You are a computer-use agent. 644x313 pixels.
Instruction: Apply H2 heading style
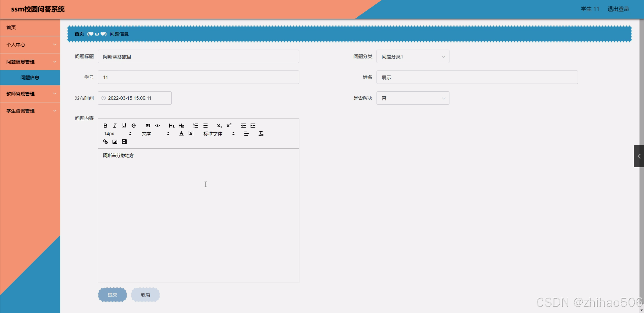(x=181, y=126)
